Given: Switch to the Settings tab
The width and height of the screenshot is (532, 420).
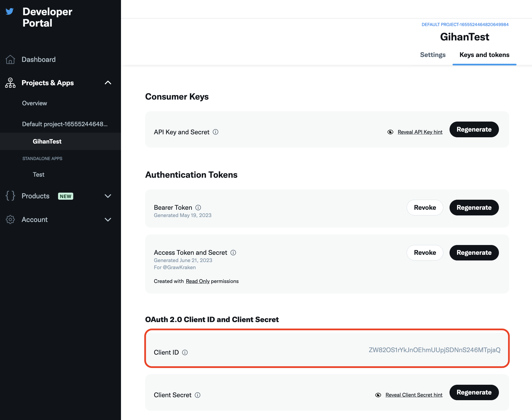Looking at the screenshot, I should click(433, 55).
